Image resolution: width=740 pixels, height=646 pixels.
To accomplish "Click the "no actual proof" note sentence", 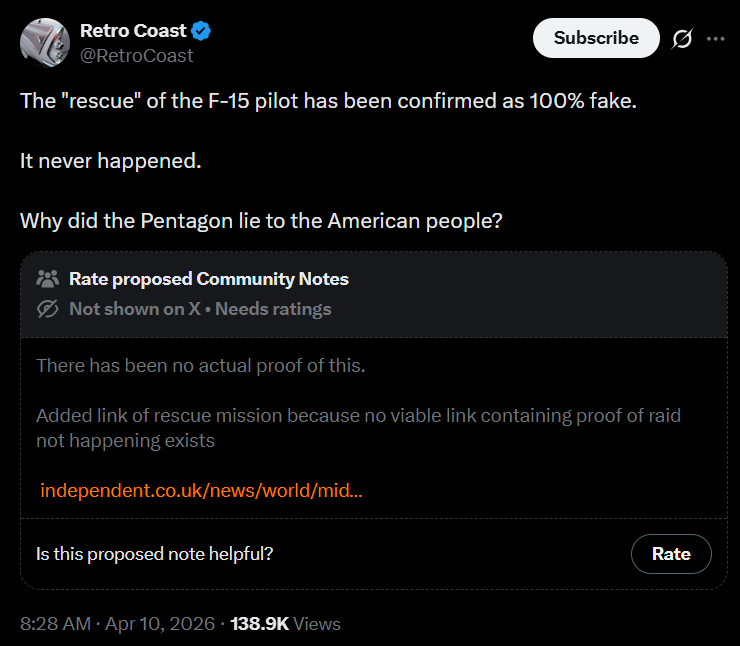I will pos(201,365).
